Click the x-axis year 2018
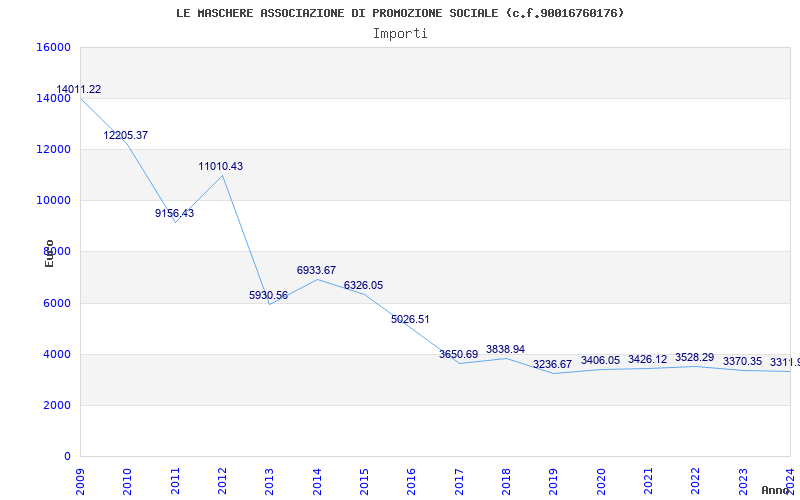The height and width of the screenshot is (500, 800). click(506, 481)
